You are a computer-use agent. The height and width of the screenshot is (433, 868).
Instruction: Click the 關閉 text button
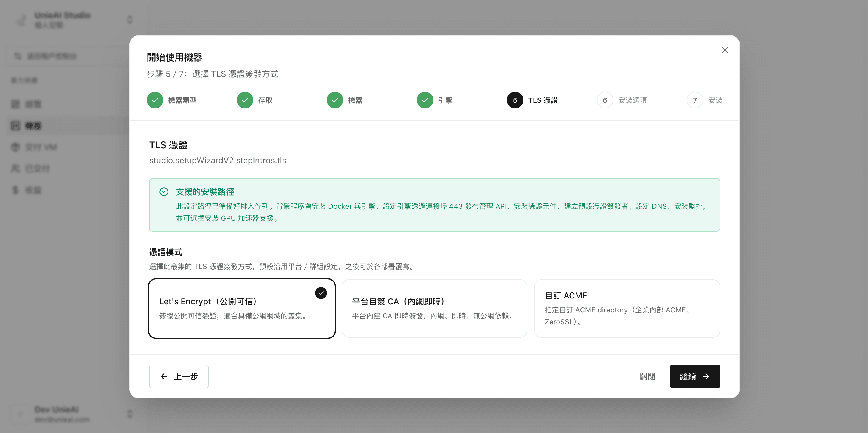pyautogui.click(x=647, y=376)
